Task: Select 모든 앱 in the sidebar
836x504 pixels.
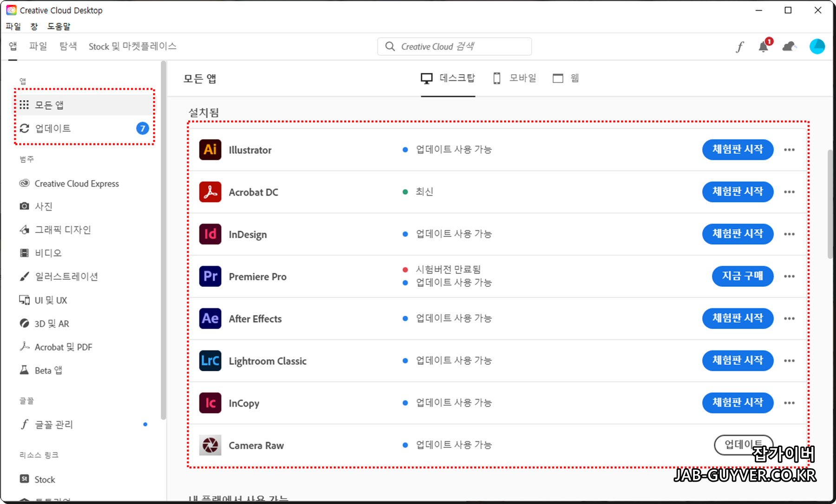Action: pos(84,105)
